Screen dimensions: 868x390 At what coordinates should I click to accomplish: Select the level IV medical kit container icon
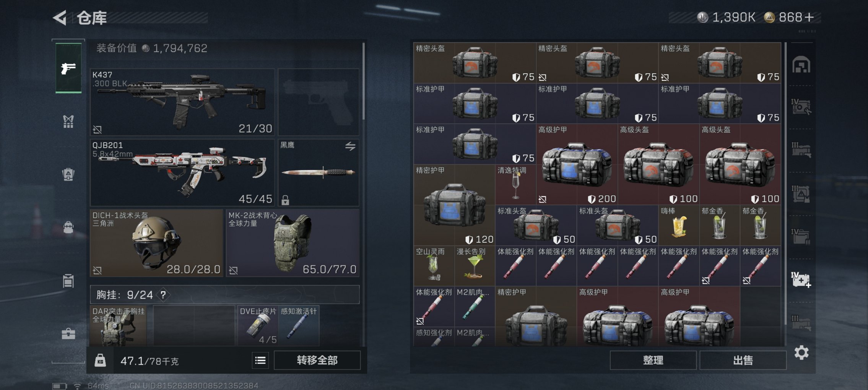point(801,280)
